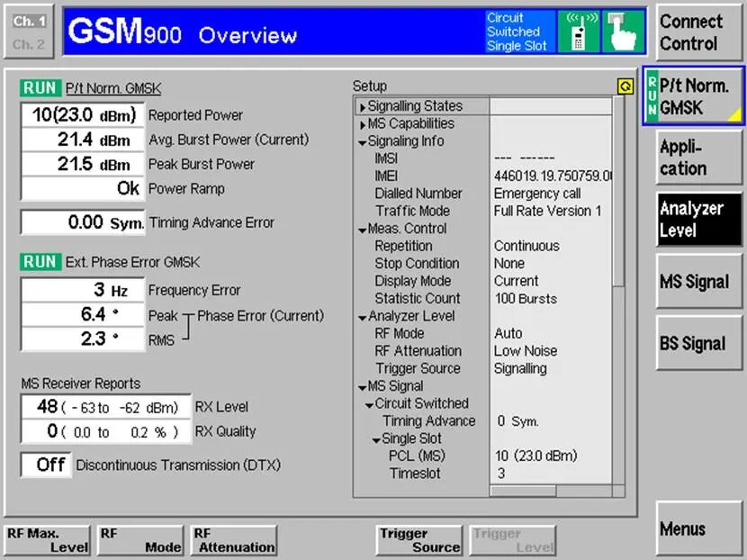Click the RF Attenuation button

pyautogui.click(x=234, y=540)
